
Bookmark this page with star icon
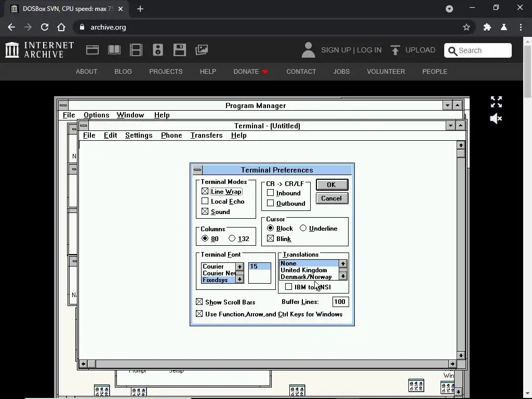coord(467,27)
